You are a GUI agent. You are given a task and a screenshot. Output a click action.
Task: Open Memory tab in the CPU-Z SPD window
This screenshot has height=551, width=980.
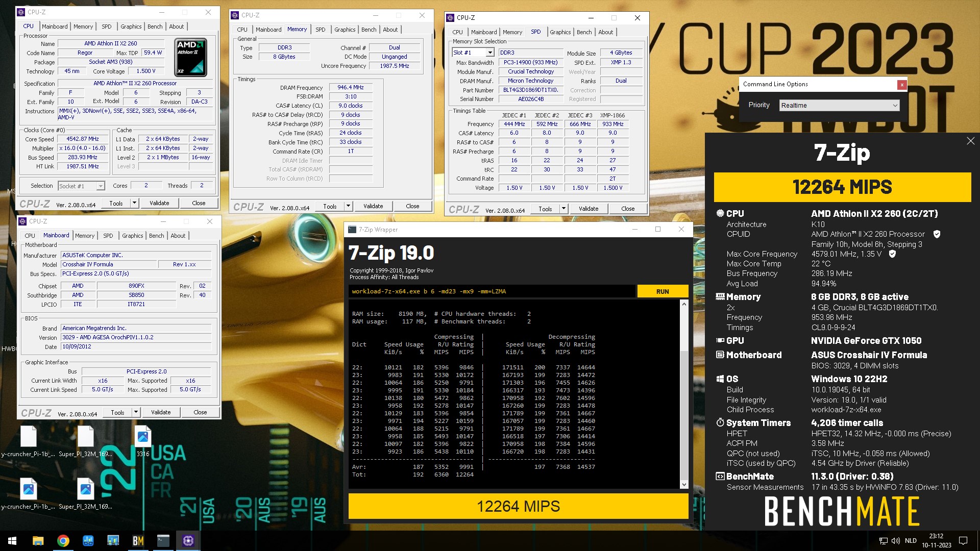point(512,32)
